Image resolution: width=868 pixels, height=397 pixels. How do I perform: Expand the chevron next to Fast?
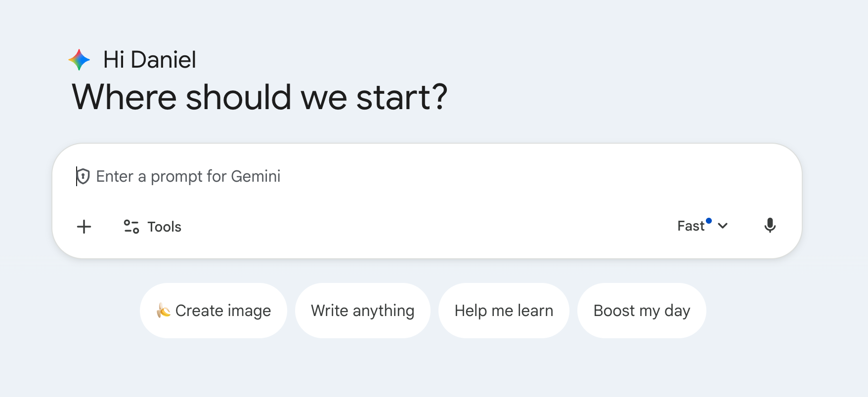point(723,226)
